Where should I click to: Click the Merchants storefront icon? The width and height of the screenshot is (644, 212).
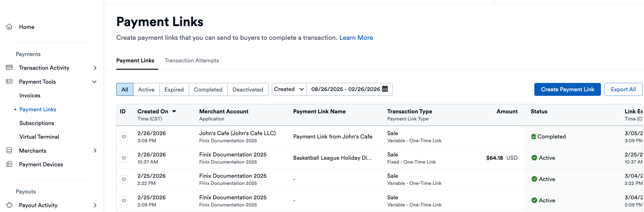pyautogui.click(x=9, y=150)
